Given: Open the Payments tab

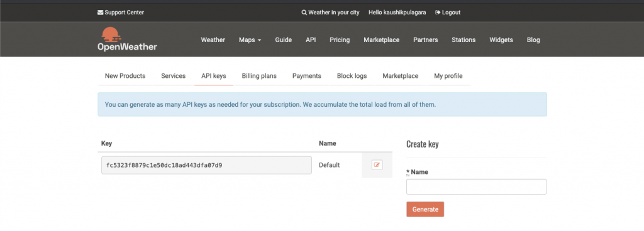Looking at the screenshot, I should pyautogui.click(x=307, y=76).
